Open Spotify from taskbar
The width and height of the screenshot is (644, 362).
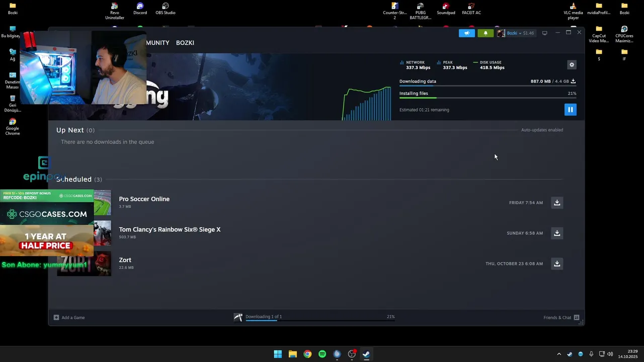pyautogui.click(x=322, y=354)
